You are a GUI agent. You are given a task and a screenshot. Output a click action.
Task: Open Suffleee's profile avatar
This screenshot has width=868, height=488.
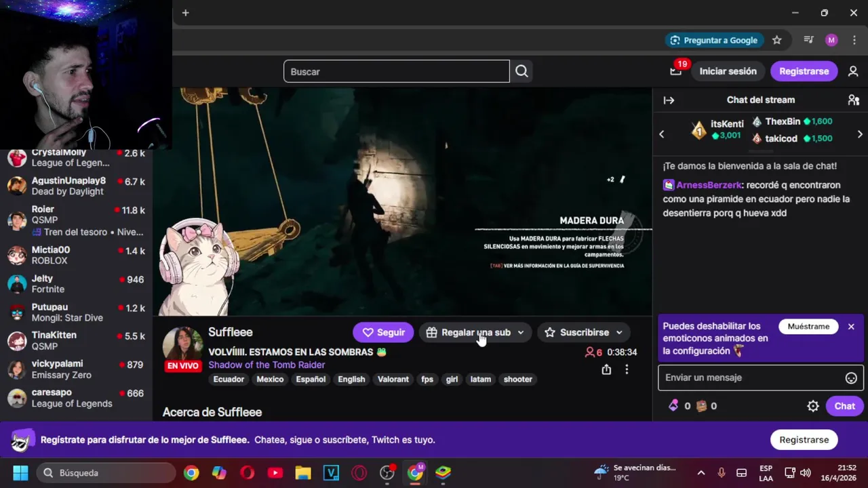click(183, 346)
